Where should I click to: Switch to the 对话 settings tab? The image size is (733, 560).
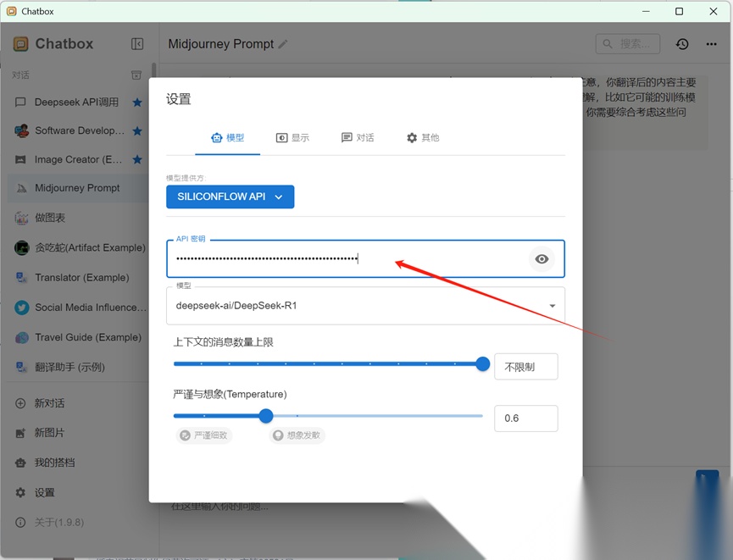coord(358,138)
